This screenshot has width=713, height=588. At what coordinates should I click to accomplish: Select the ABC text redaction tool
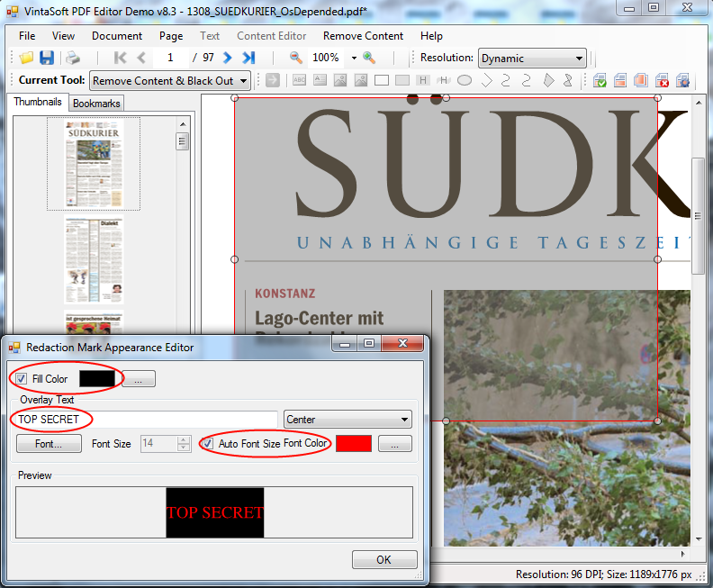click(299, 80)
